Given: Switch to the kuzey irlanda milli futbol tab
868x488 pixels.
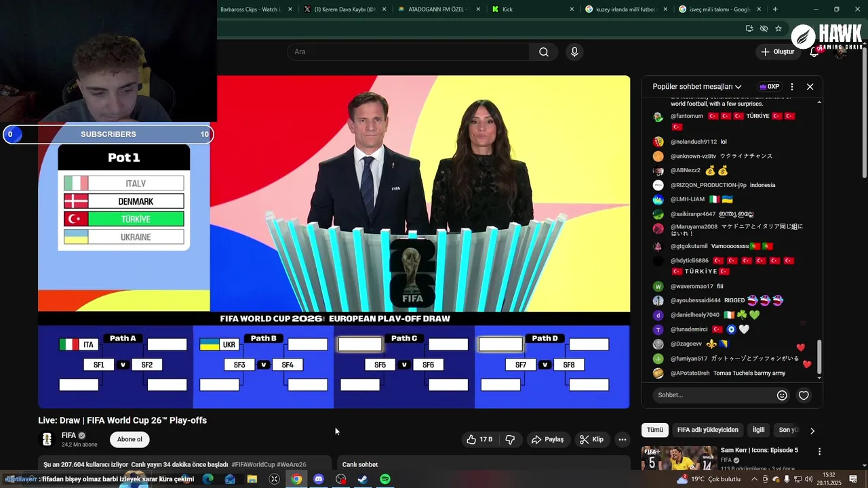Looking at the screenshot, I should [x=625, y=9].
